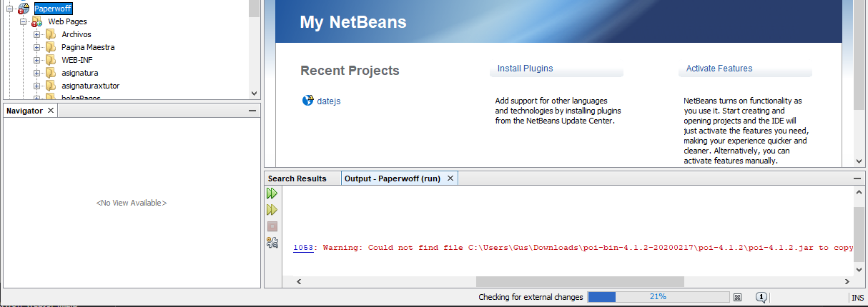
Task: Click the Checking for external changes text
Action: (531, 297)
